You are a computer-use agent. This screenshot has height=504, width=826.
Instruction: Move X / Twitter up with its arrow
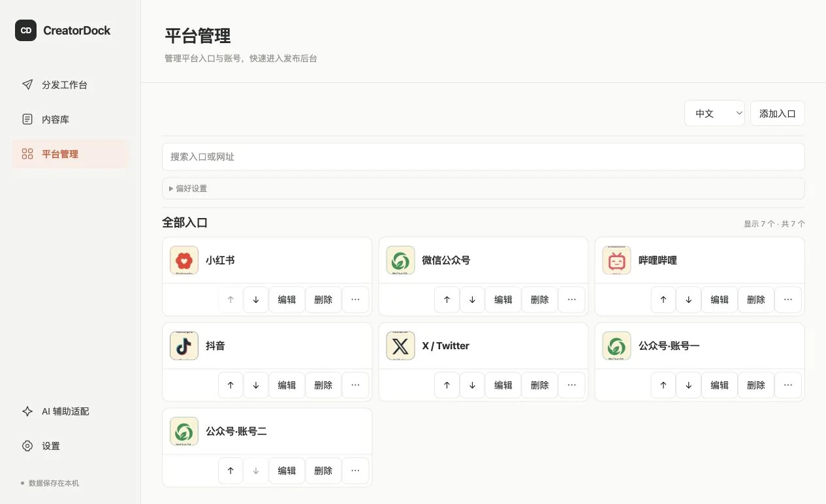[447, 385]
